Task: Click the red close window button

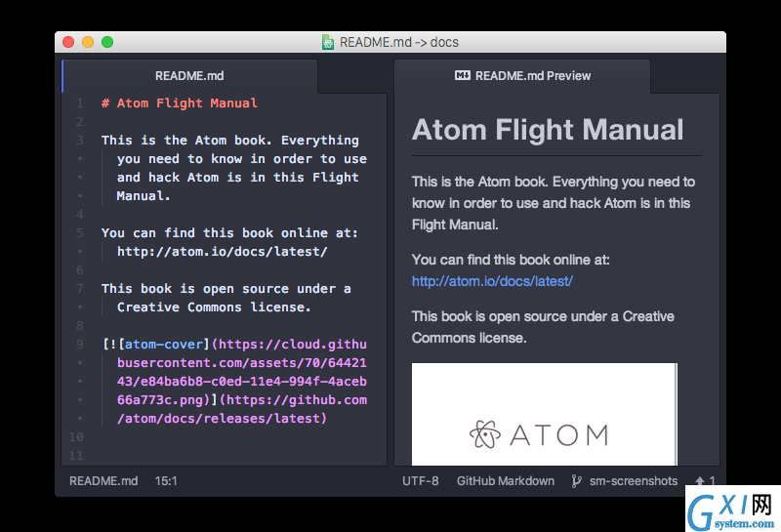Action: [68, 42]
